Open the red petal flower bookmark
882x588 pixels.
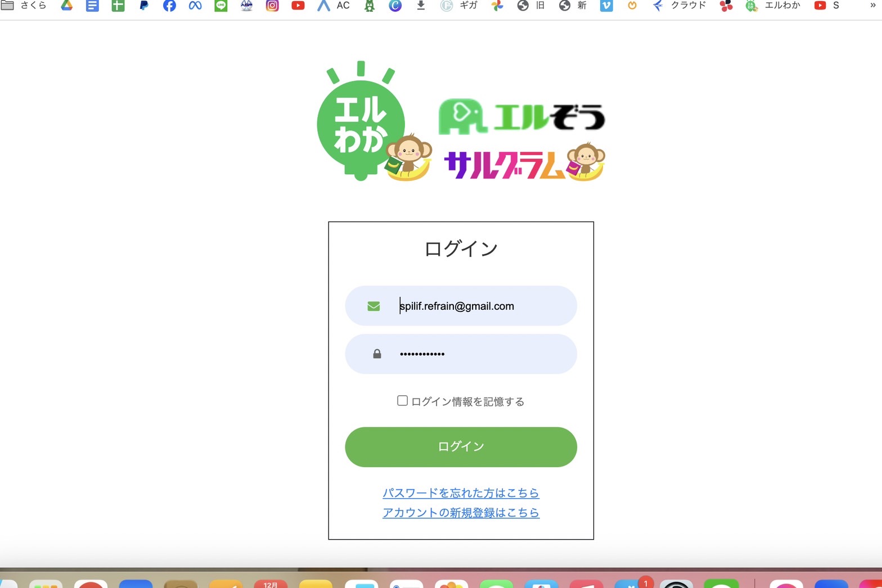pos(726,6)
